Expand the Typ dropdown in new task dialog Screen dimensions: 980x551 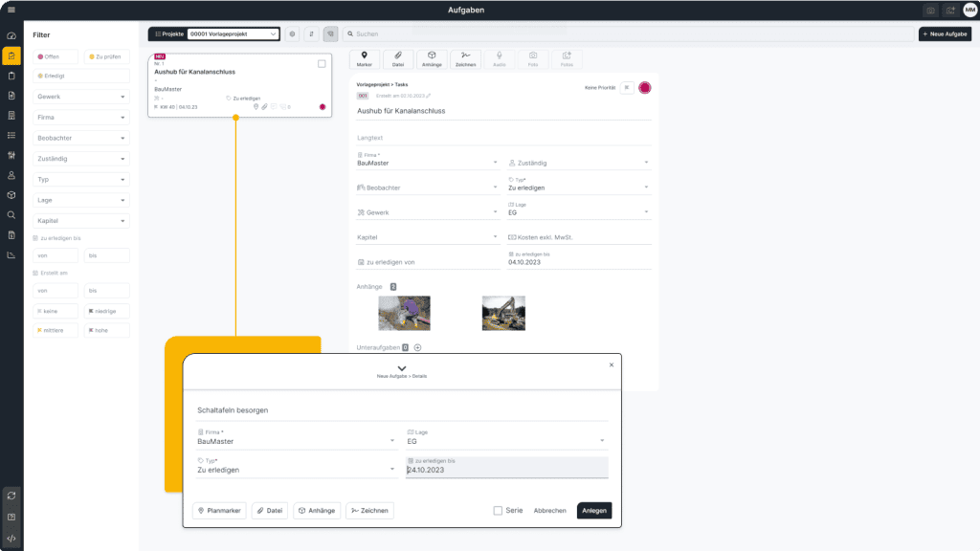click(x=296, y=470)
